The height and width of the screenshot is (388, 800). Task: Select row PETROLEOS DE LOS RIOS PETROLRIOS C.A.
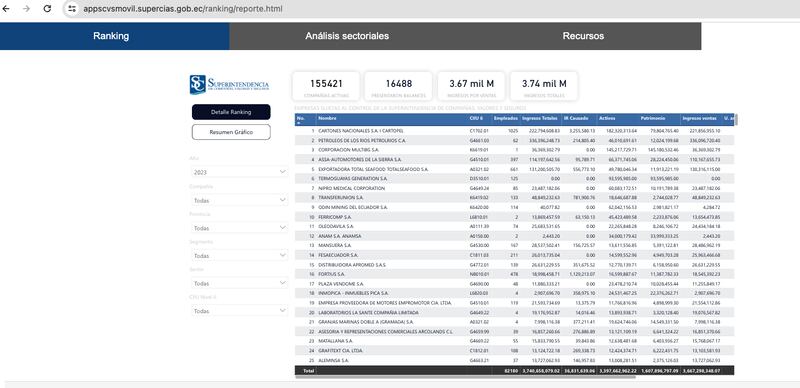514,140
